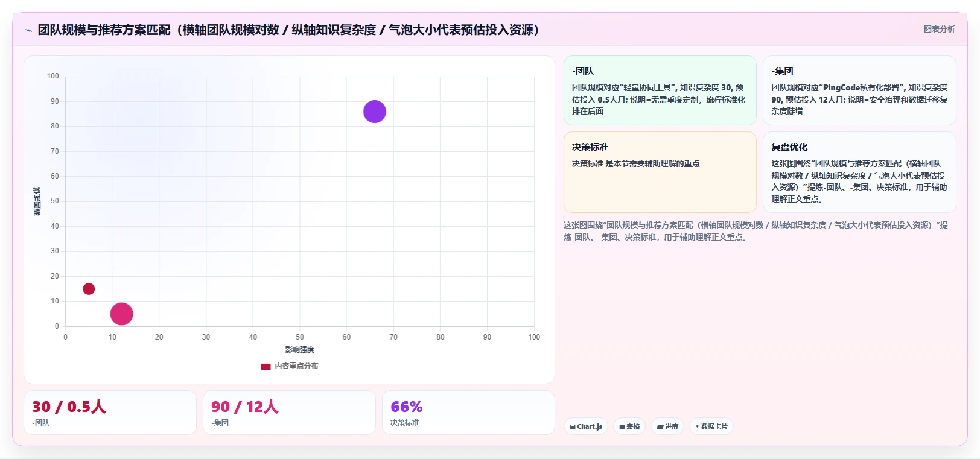
Task: Click the lightning icon beside the chart title
Action: point(28,30)
